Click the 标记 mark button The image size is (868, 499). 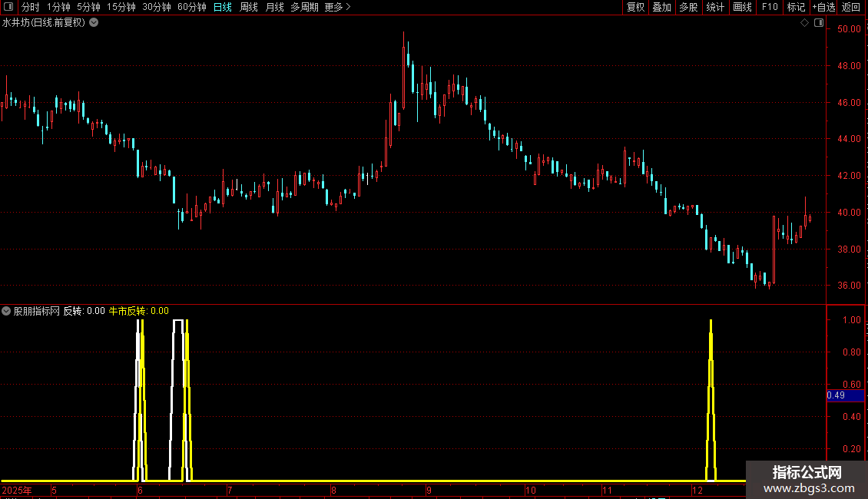point(796,7)
